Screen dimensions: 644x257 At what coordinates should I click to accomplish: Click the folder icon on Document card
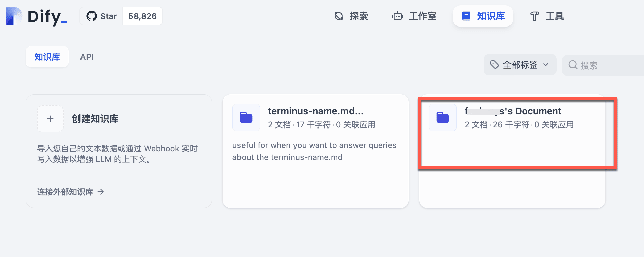(442, 117)
